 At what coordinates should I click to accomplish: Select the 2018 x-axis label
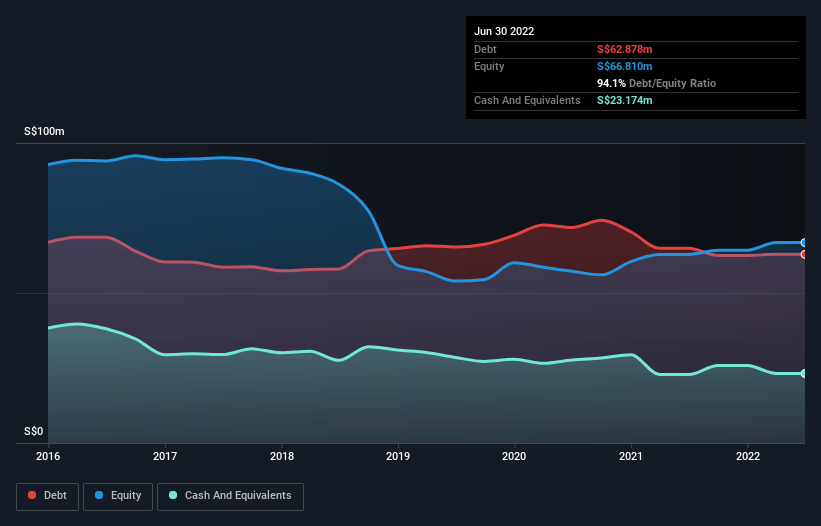click(x=282, y=456)
